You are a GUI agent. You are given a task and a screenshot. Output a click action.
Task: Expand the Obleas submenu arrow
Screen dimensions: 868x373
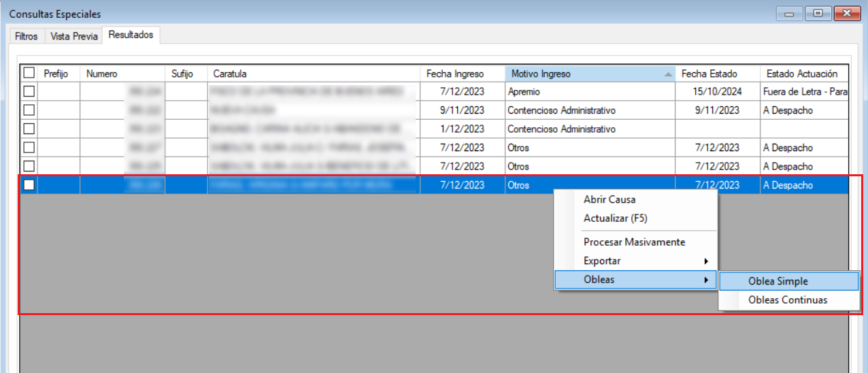[x=706, y=280]
